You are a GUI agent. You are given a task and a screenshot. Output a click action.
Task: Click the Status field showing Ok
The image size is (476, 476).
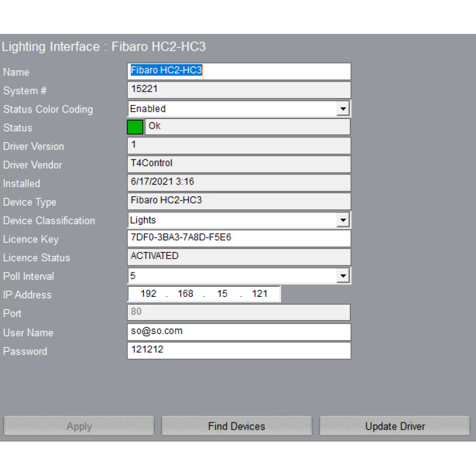[x=248, y=127]
